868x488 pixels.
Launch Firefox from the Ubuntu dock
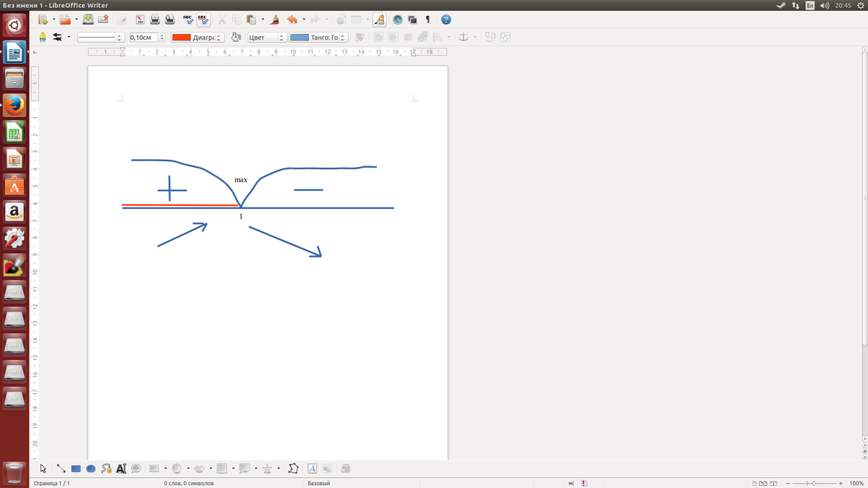coord(14,106)
